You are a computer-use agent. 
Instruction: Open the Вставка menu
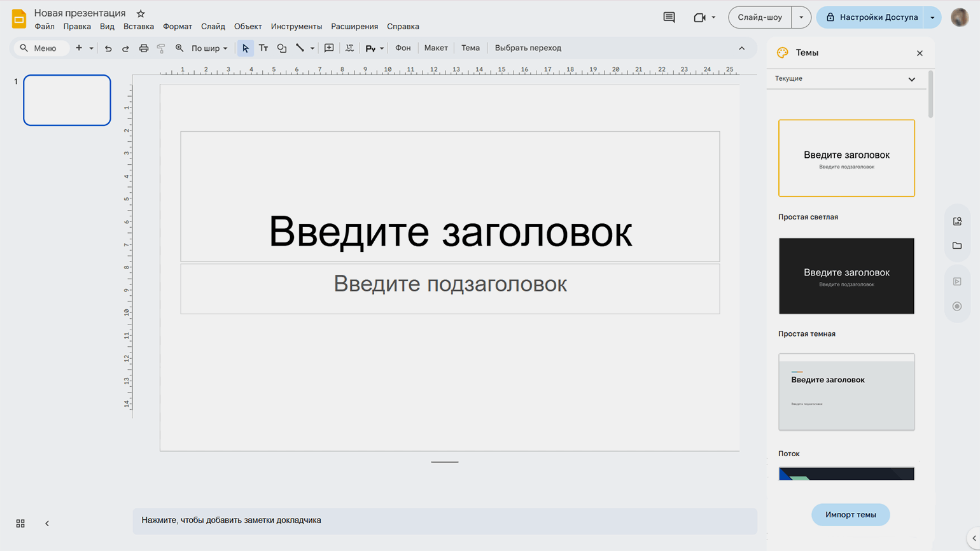pos(138,27)
